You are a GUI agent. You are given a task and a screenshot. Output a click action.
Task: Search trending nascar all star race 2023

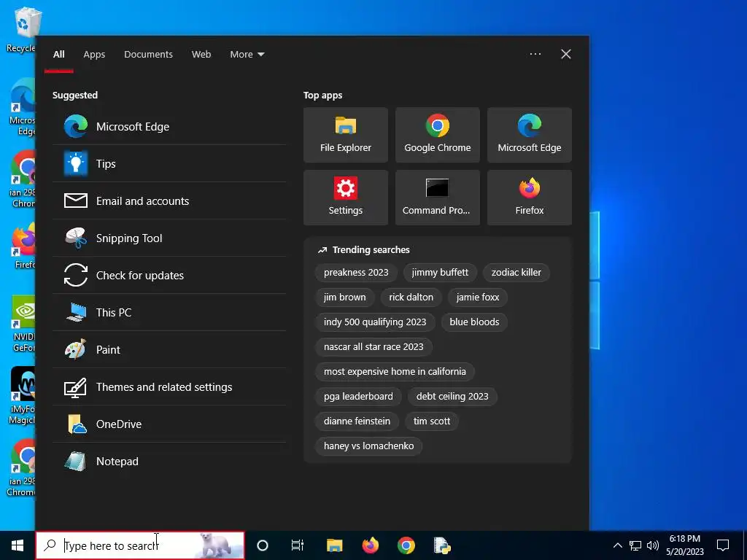click(x=373, y=346)
